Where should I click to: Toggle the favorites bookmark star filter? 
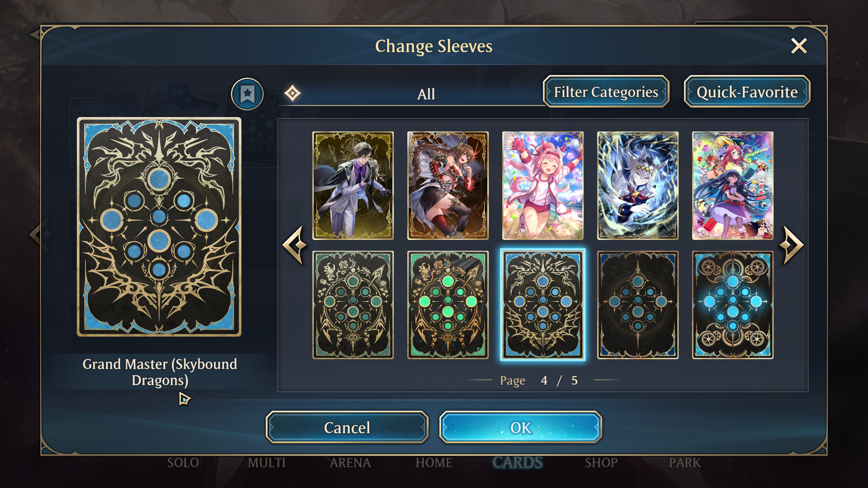[x=247, y=94]
